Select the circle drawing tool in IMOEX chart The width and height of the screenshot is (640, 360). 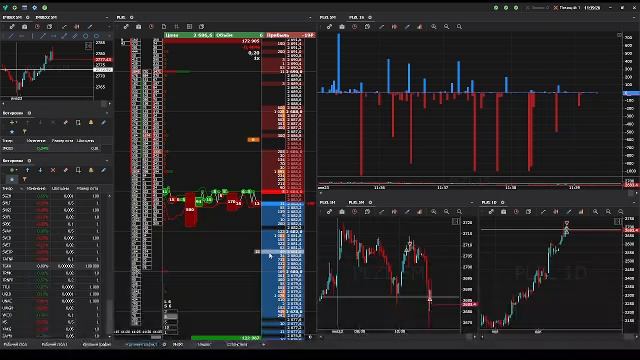click(x=86, y=36)
